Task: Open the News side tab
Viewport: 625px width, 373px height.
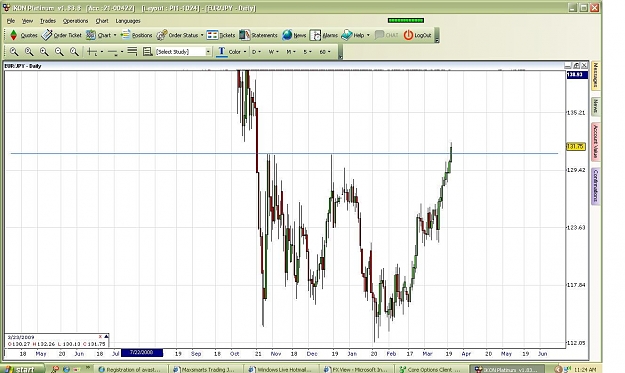Action: [596, 106]
